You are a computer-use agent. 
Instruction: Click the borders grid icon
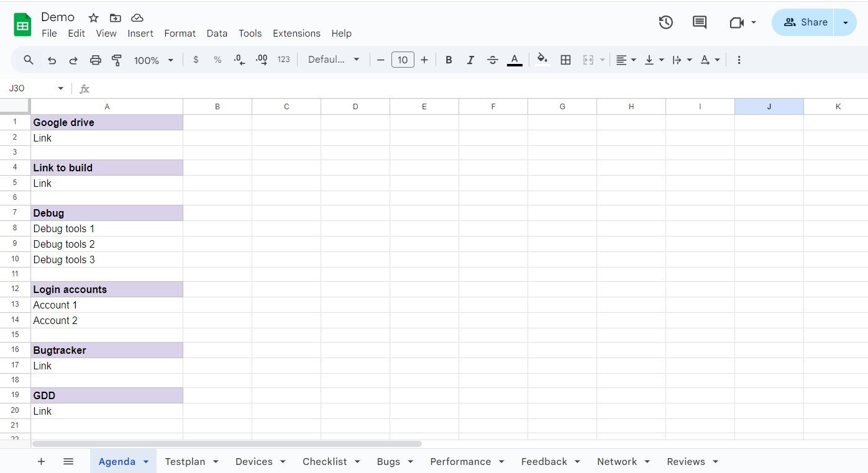565,60
